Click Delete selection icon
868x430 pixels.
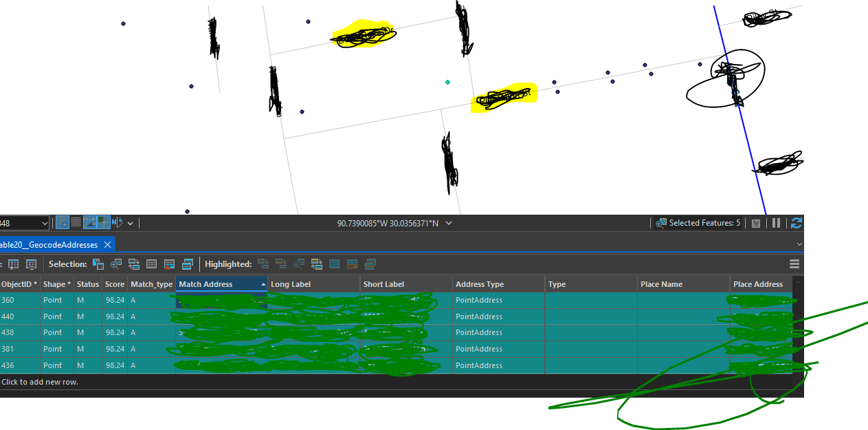(170, 264)
